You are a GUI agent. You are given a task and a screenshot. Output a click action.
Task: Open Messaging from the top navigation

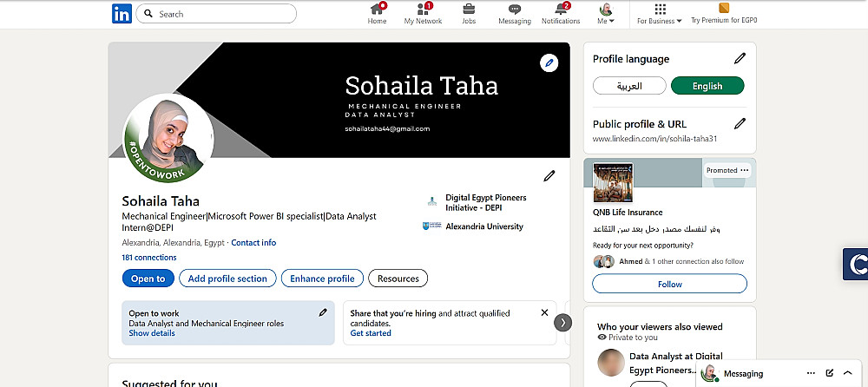pos(514,14)
